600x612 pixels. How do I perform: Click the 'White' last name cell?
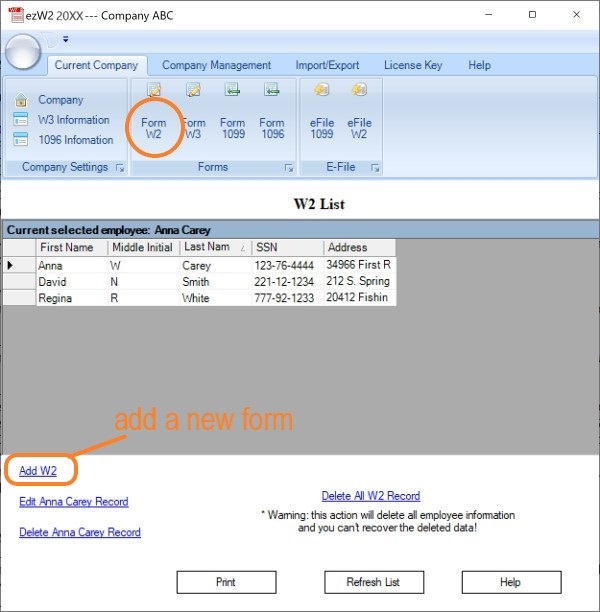(215, 298)
